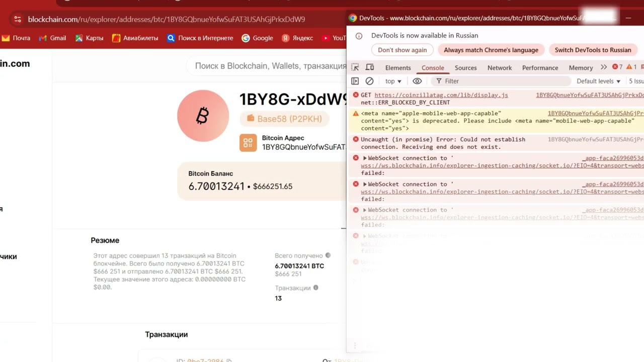Switch to the Memory tab
This screenshot has width=644, height=362.
coord(581,68)
